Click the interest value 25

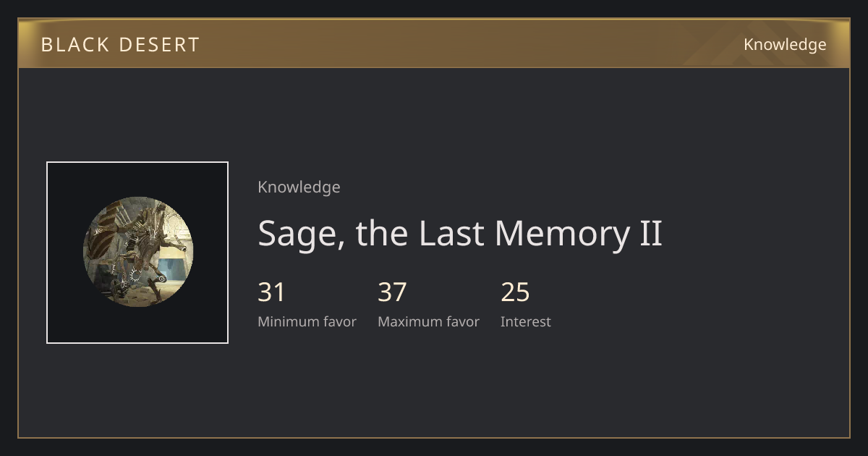(x=516, y=292)
